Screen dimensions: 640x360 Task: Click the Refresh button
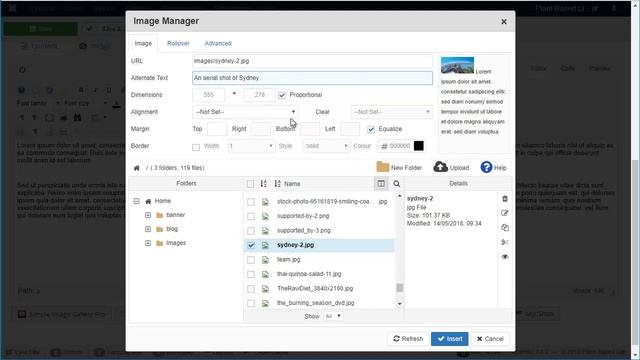coord(408,339)
